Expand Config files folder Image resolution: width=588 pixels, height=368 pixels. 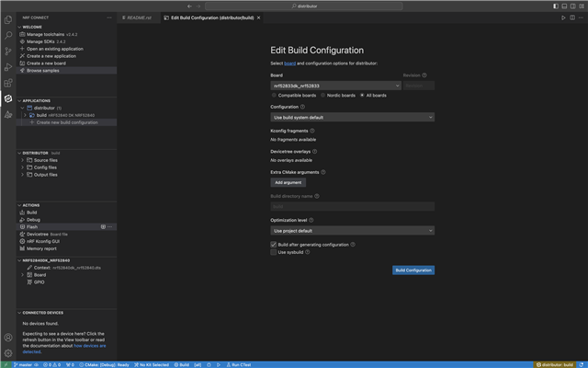click(22, 167)
